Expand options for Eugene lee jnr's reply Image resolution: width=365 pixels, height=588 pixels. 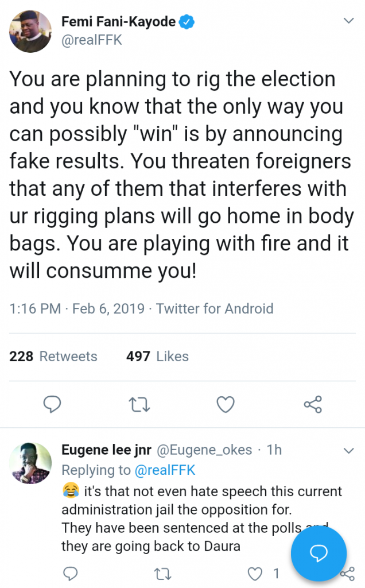pyautogui.click(x=348, y=449)
